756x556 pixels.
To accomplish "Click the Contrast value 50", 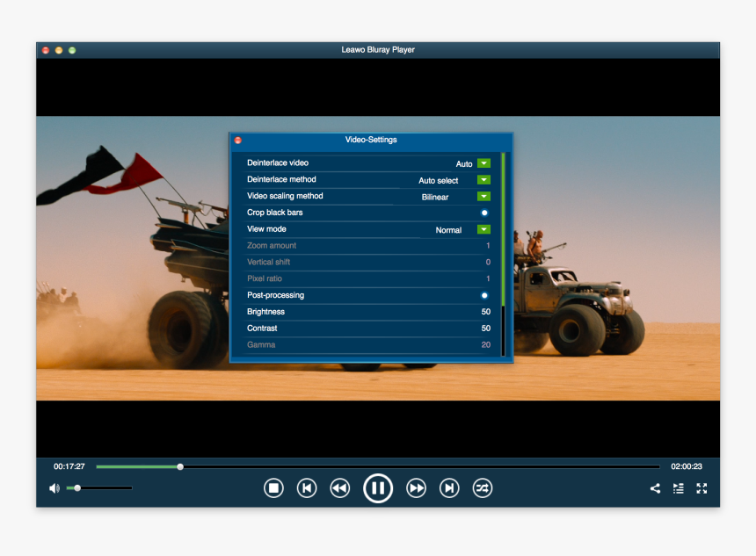I will click(485, 329).
